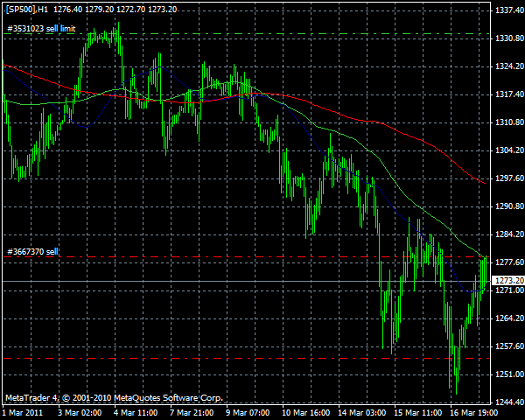Click the 16 Mar 19:00 time label
525x420 pixels.
pos(473,413)
